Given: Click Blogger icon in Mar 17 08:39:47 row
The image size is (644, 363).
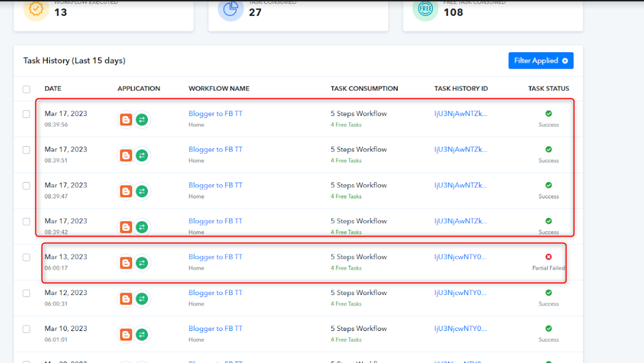Looking at the screenshot, I should (126, 191).
